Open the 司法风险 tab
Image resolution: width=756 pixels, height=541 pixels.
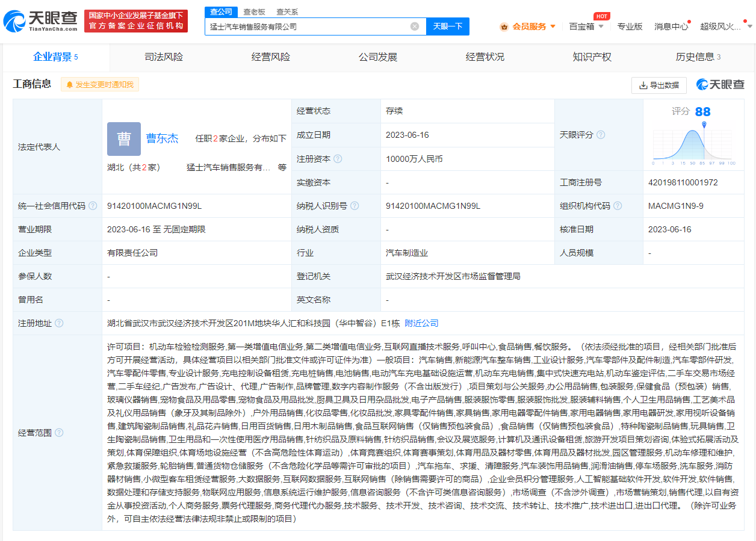coord(164,57)
